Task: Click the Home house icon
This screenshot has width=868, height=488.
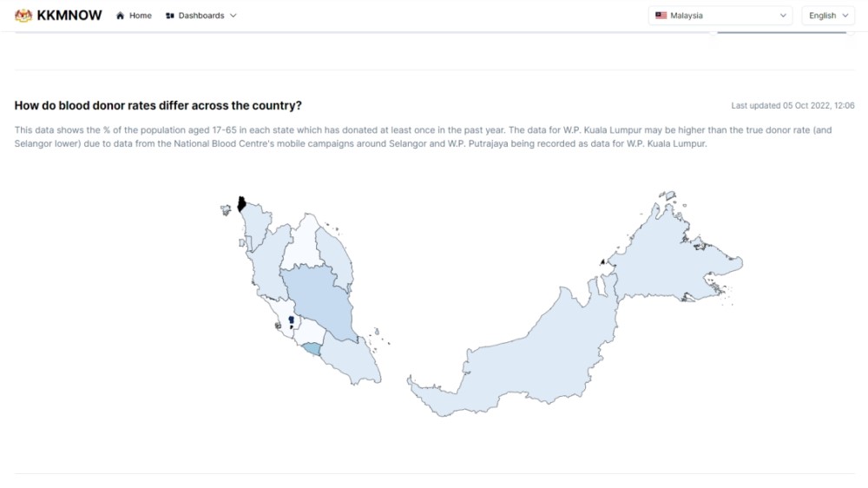Action: (x=120, y=16)
